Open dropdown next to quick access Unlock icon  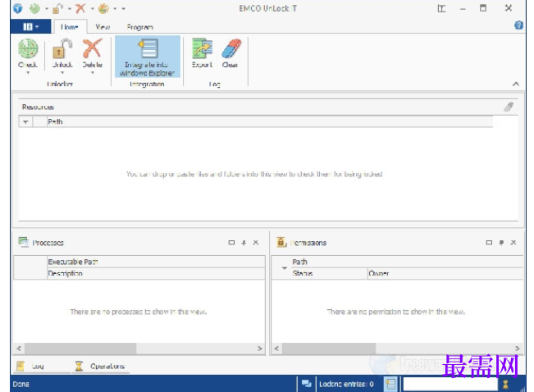pyautogui.click(x=70, y=9)
